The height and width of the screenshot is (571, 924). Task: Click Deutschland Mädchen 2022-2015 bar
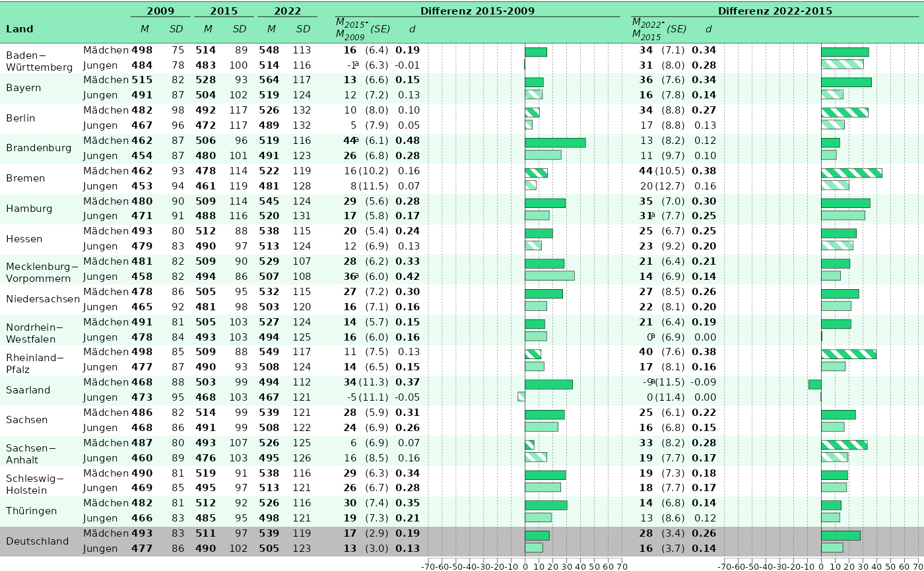click(841, 535)
